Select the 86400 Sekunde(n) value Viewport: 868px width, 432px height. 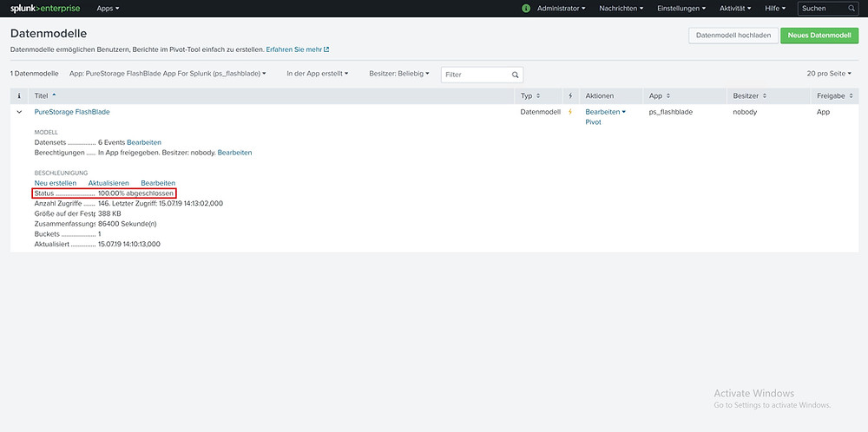tap(128, 224)
